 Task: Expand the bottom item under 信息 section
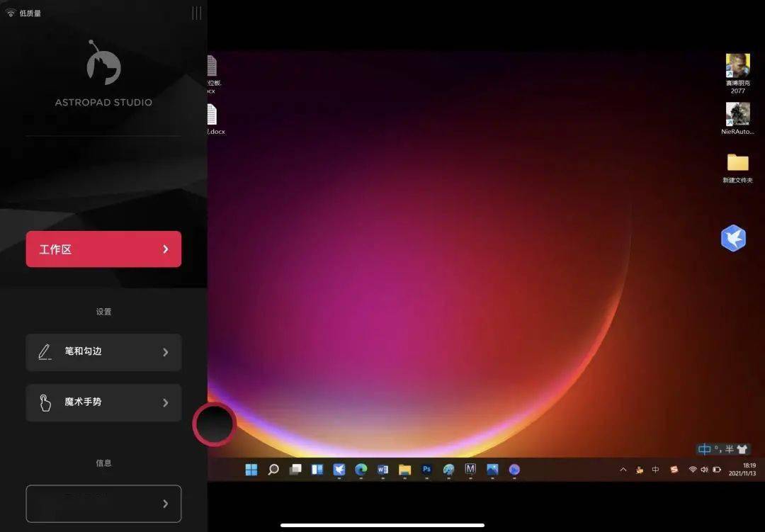coord(103,503)
